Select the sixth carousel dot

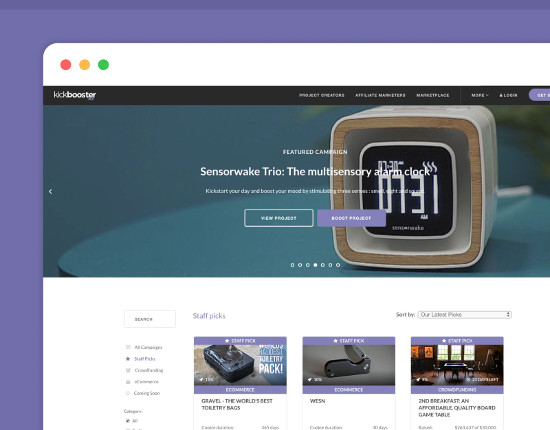[330, 265]
